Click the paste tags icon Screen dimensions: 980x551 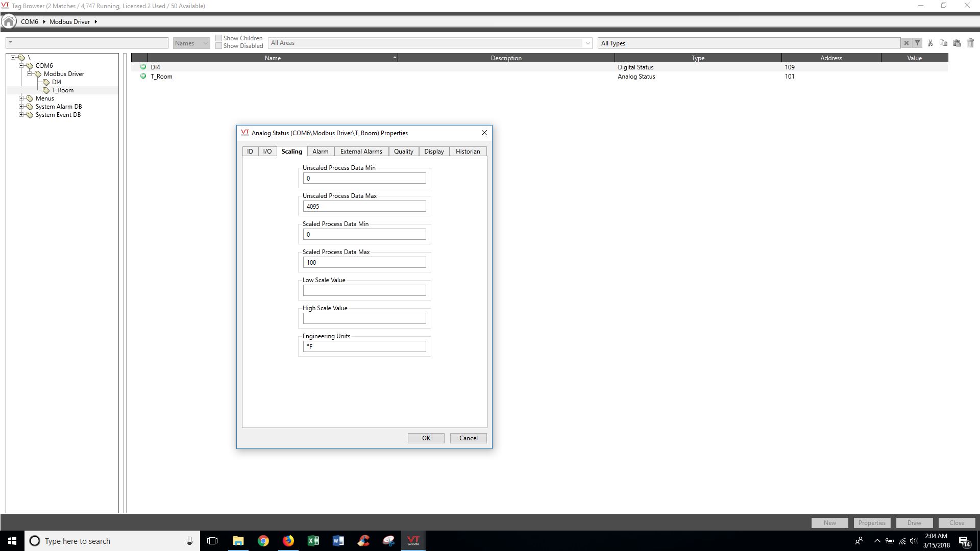(x=957, y=43)
